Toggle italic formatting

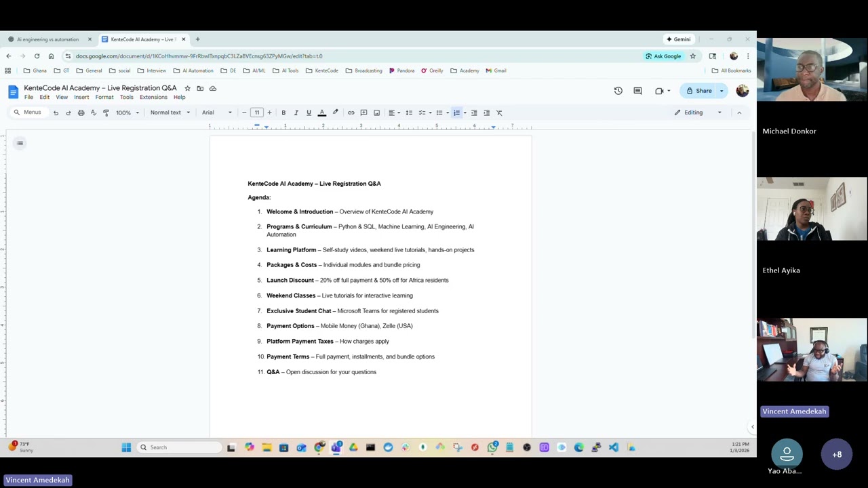(x=296, y=113)
